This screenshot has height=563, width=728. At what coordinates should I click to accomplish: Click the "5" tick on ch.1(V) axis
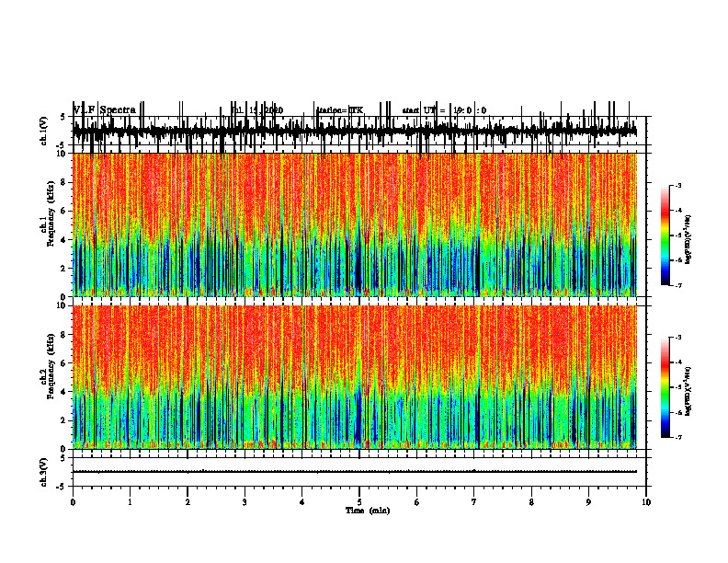pyautogui.click(x=63, y=117)
